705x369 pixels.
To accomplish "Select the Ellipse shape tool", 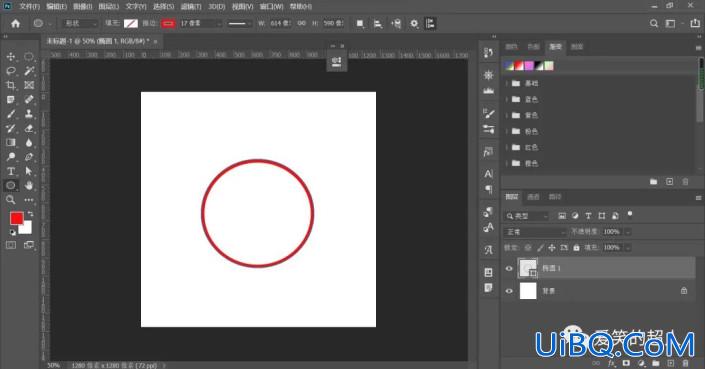I will click(11, 185).
